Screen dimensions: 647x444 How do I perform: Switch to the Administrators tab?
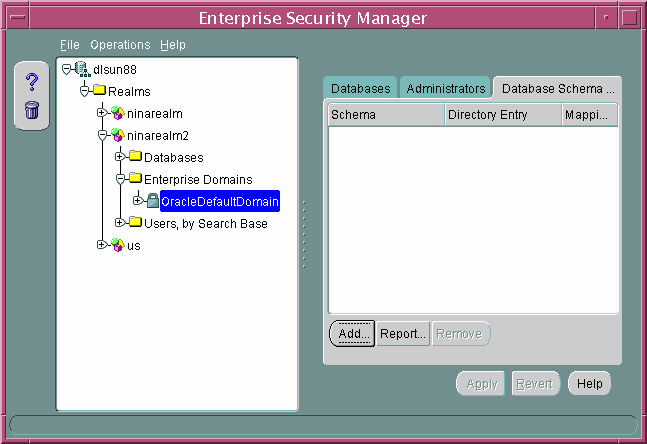click(445, 88)
